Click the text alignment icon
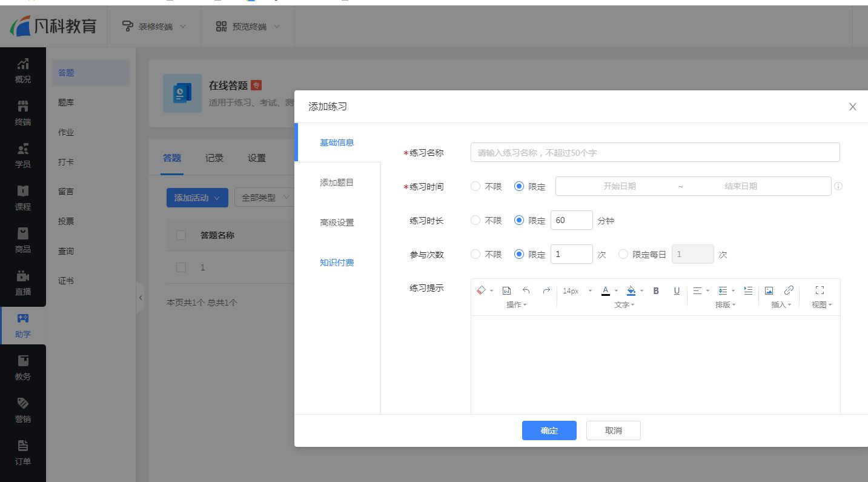Image resolution: width=868 pixels, height=482 pixels. [x=697, y=290]
